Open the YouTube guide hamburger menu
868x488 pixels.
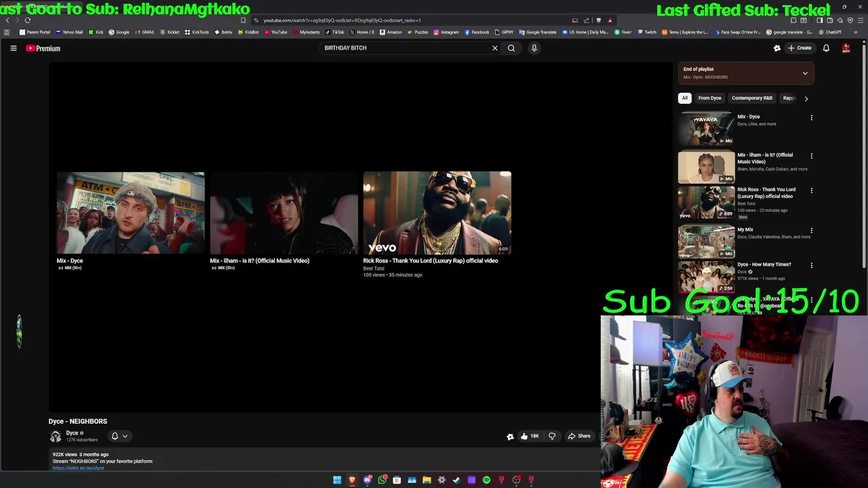(13, 48)
